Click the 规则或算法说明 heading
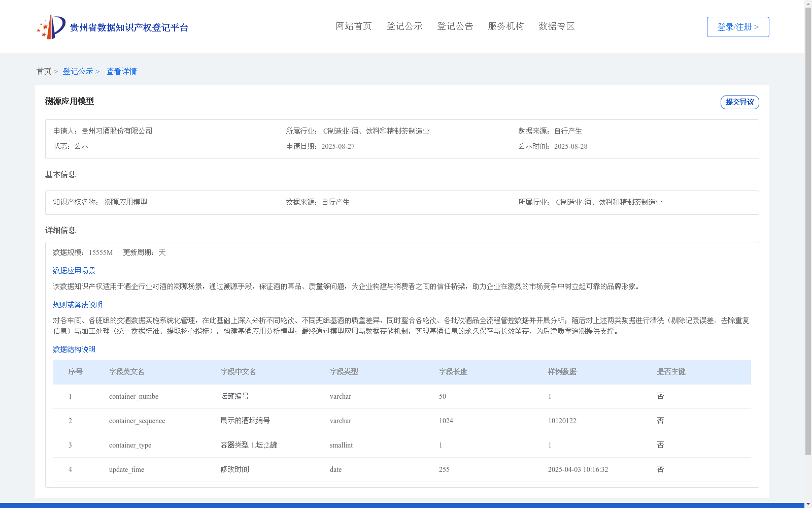 pyautogui.click(x=78, y=305)
